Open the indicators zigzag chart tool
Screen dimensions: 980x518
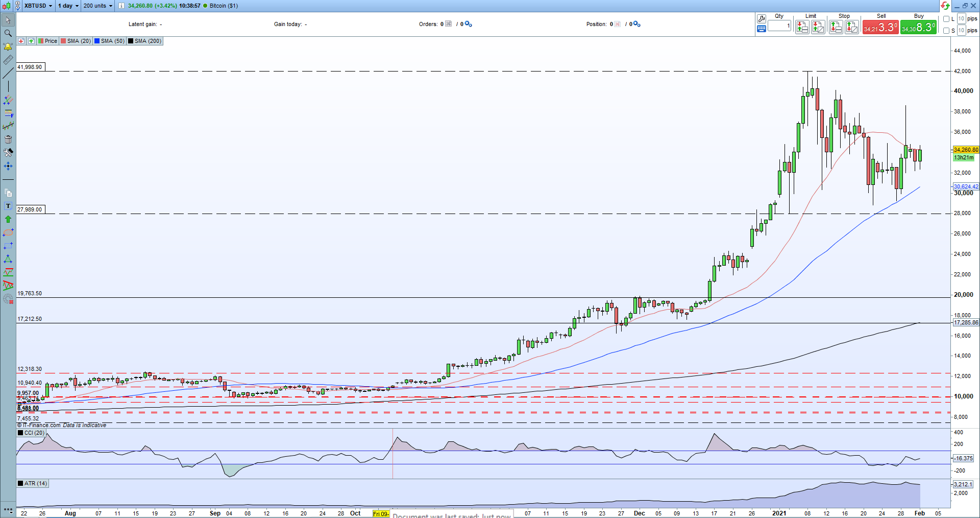pos(8,126)
